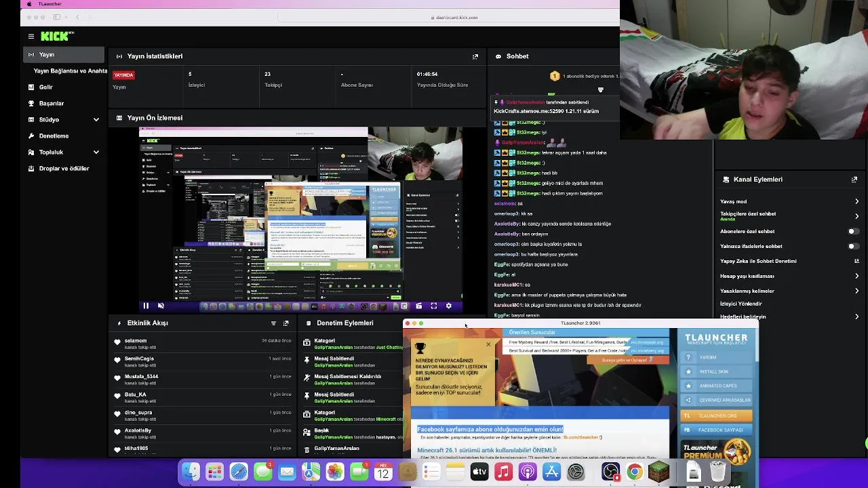Viewport: 868px width, 488px height.
Task: Open Podcasts from the Dock
Action: coord(528,472)
